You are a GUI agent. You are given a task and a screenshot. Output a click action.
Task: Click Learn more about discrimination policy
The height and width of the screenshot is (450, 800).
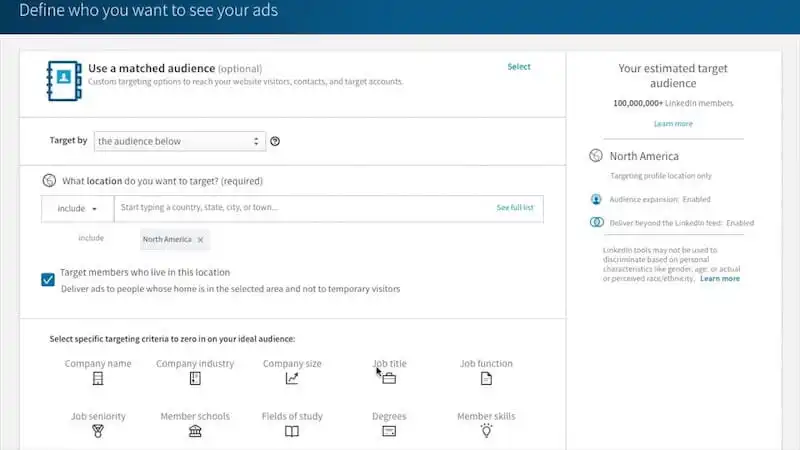pos(720,279)
